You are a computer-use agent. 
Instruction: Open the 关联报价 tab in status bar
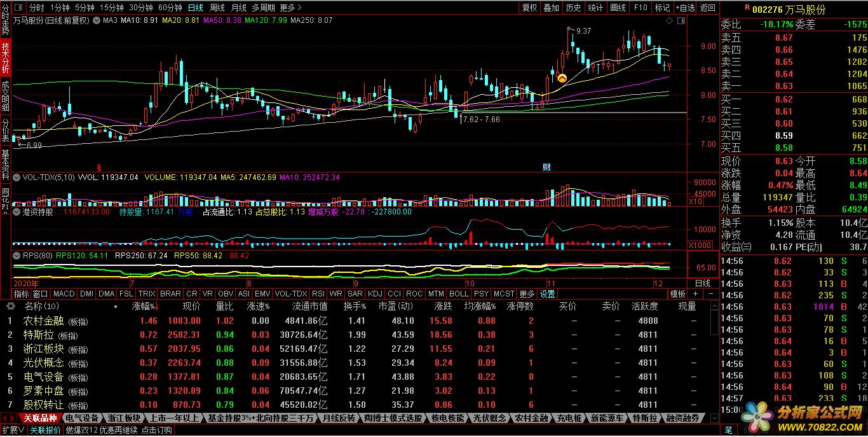click(45, 430)
